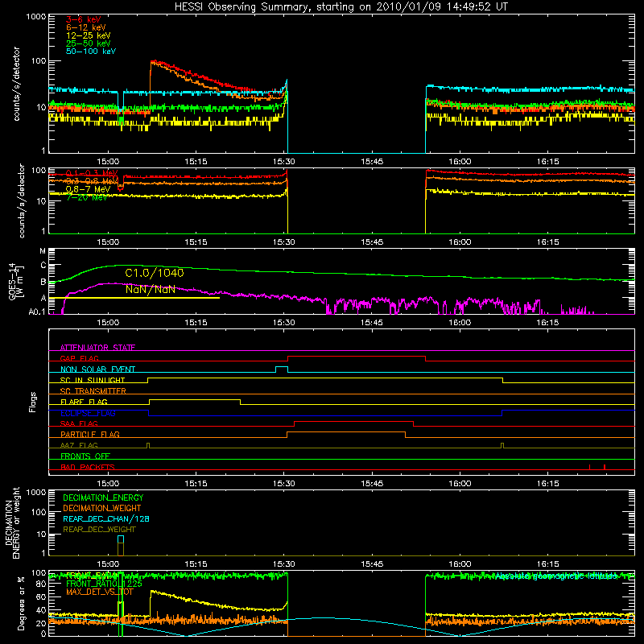Screen dimensions: 644x644
Task: Click the 'Flags' vertical axis title
Action: tap(33, 402)
